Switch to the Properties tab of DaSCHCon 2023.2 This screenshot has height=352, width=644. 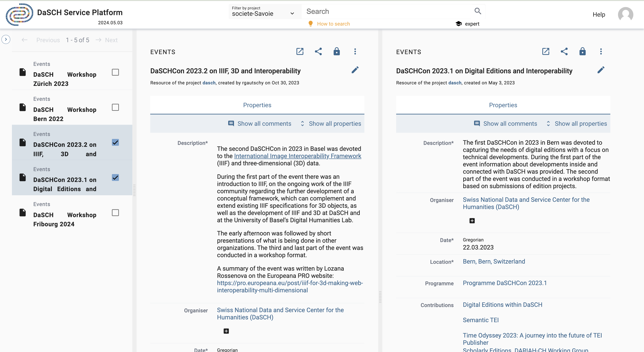click(x=257, y=105)
